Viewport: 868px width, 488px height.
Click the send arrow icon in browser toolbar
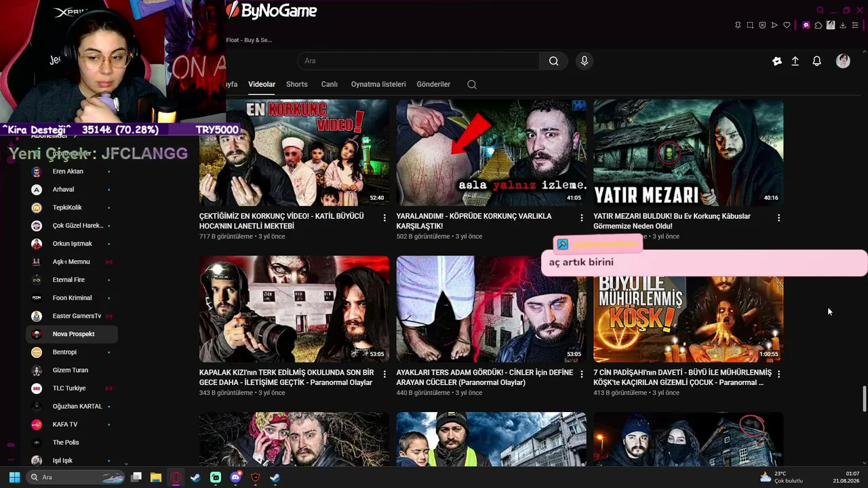click(x=774, y=25)
